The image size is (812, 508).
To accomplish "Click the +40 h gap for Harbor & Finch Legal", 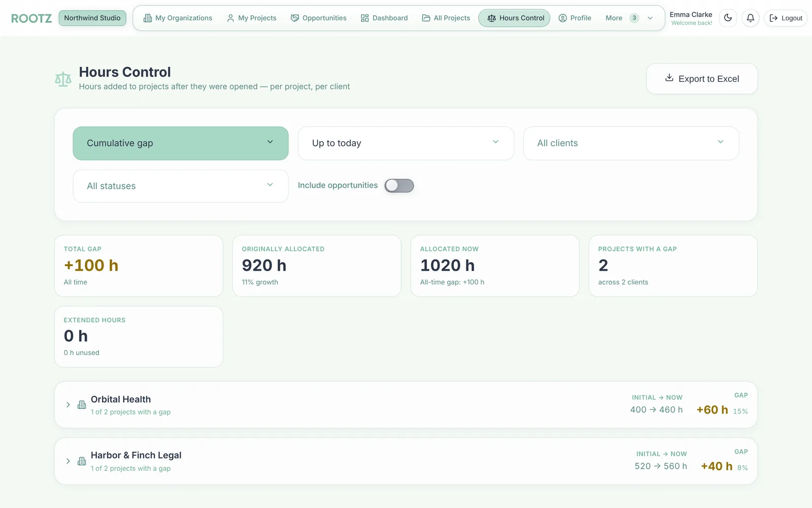I will click(717, 466).
